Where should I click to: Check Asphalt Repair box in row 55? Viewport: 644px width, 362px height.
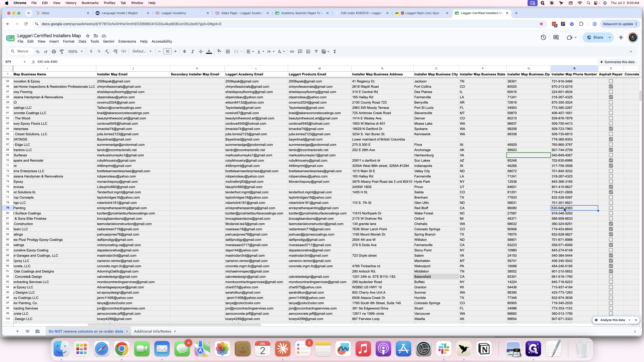(611, 81)
